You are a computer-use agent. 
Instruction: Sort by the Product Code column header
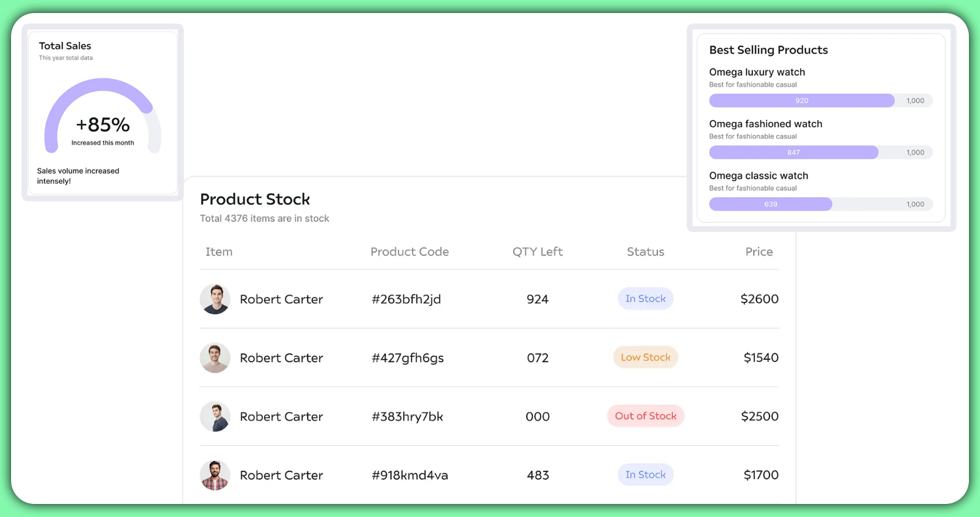409,252
